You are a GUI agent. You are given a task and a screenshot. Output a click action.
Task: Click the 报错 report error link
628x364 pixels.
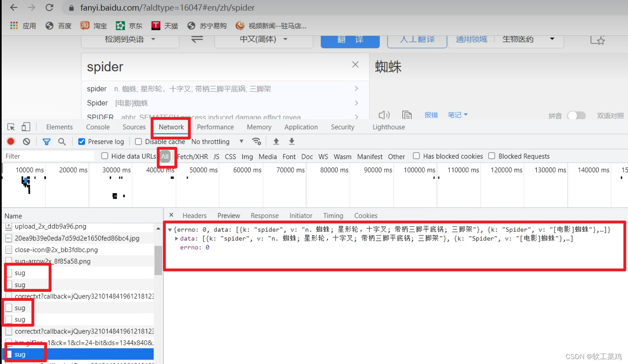pyautogui.click(x=431, y=115)
